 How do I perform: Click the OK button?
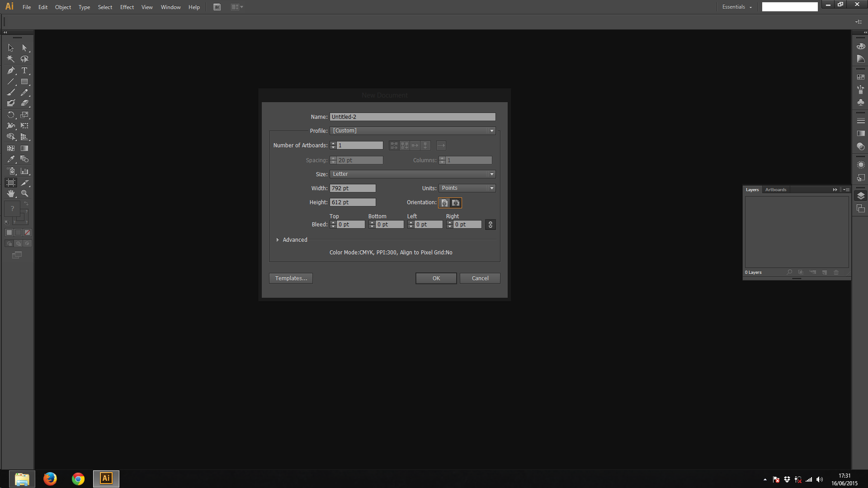coord(436,278)
